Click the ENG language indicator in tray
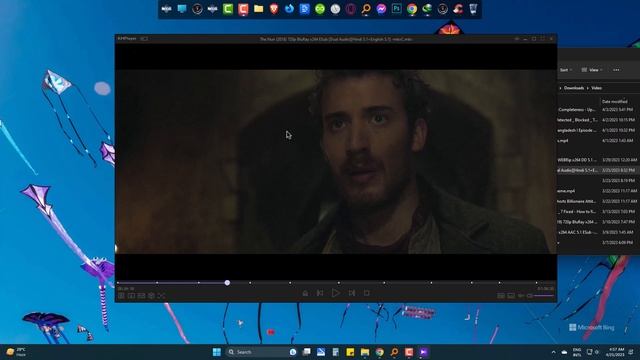640x360 pixels. pos(577,352)
